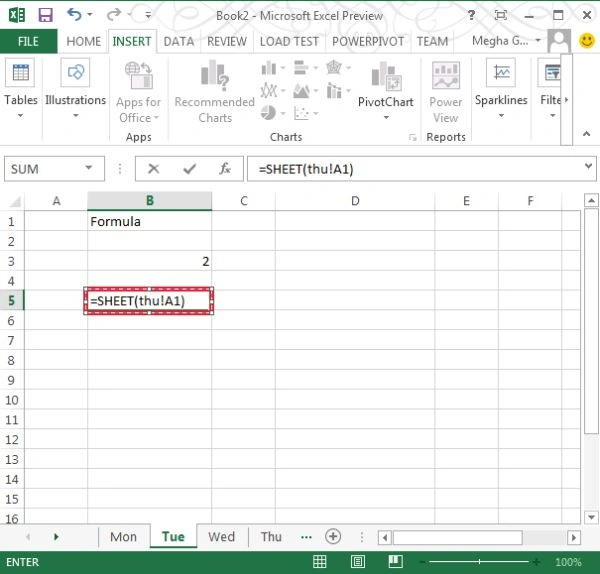Select column D header

click(x=355, y=201)
